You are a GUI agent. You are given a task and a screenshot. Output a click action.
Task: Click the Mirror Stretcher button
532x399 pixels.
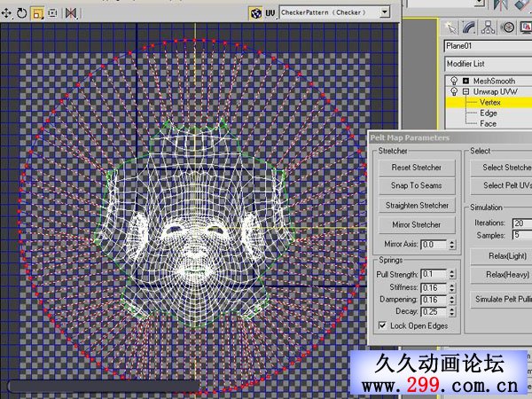pos(417,224)
